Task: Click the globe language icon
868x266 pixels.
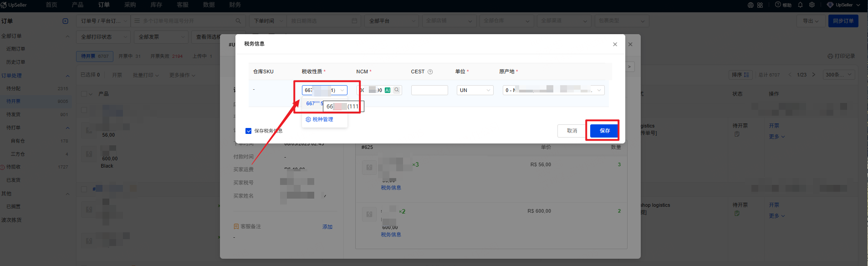Action: click(751, 5)
